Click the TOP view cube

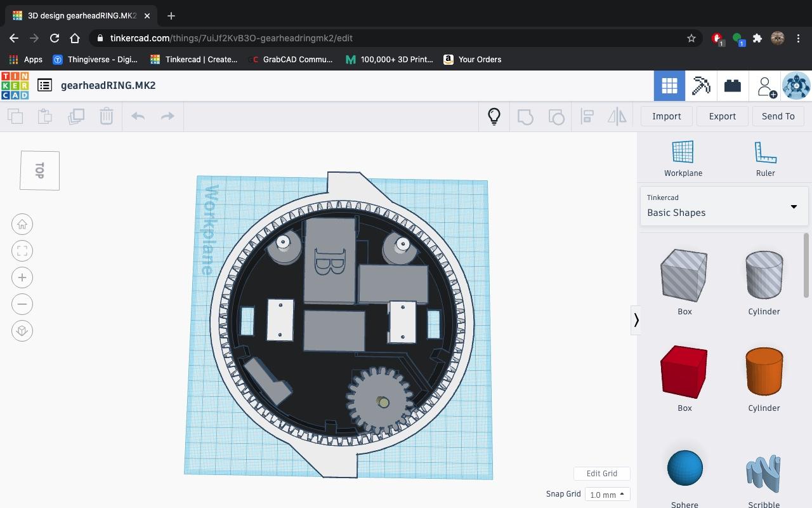pos(39,170)
